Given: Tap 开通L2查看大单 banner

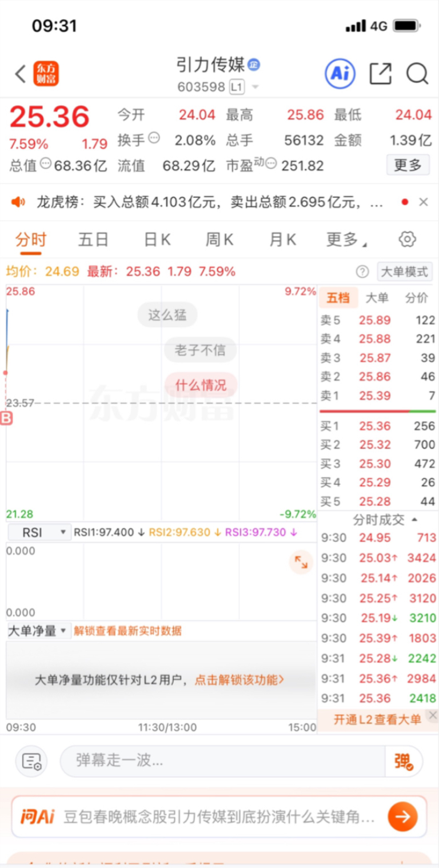Looking at the screenshot, I should click(377, 719).
